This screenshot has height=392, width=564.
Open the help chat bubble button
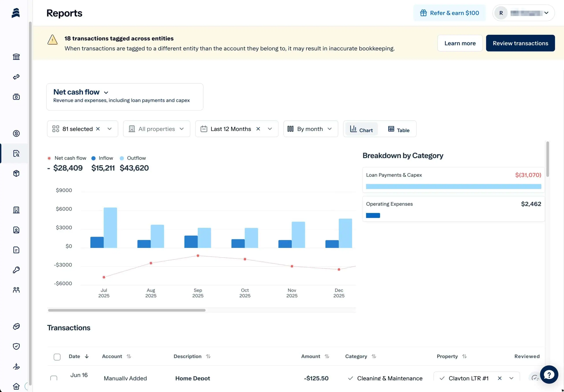549,375
